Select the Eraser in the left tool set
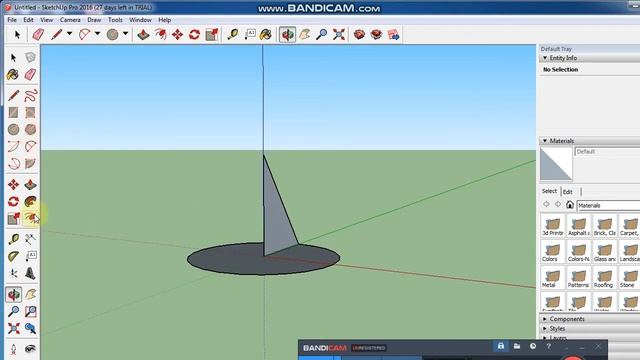Viewport: 640px width, 360px height. point(30,74)
